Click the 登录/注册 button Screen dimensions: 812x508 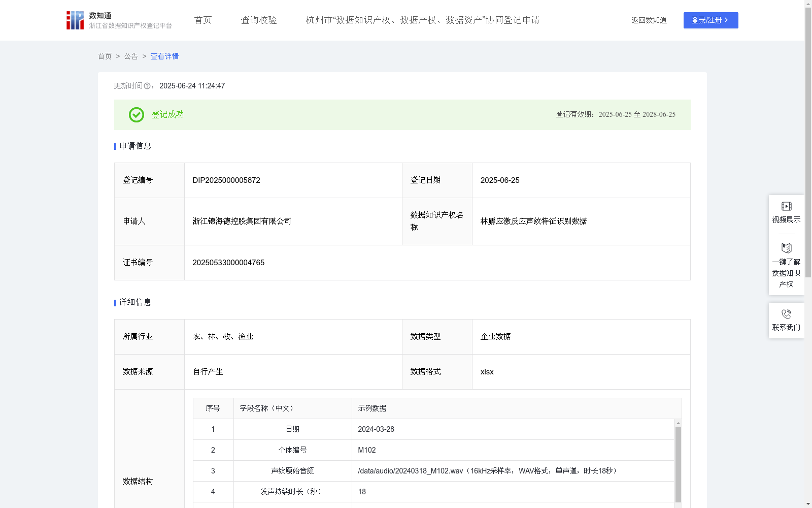710,20
